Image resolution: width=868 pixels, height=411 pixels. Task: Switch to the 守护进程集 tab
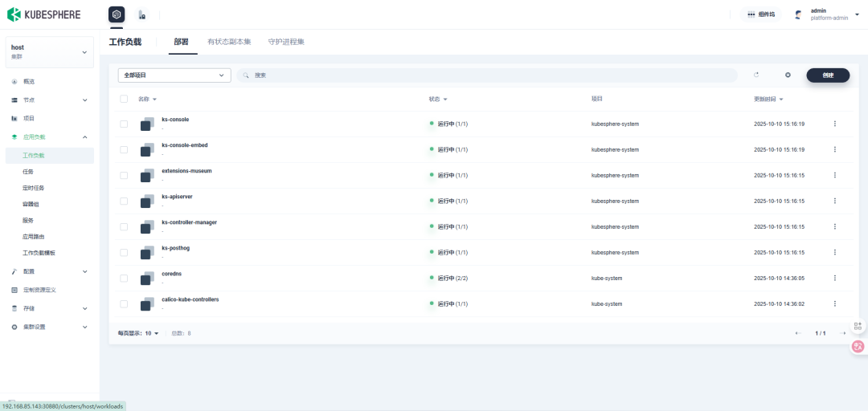click(x=286, y=42)
